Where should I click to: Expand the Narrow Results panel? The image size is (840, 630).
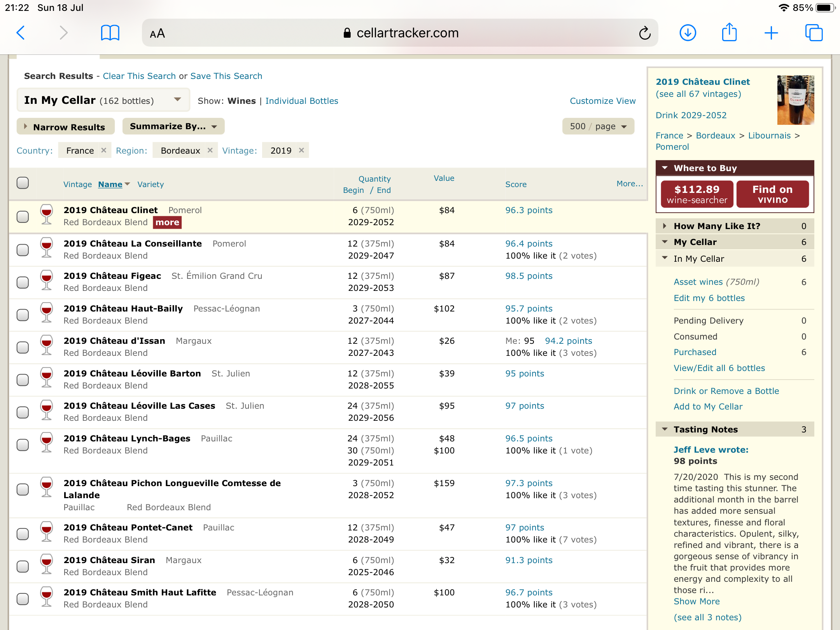[x=65, y=127]
